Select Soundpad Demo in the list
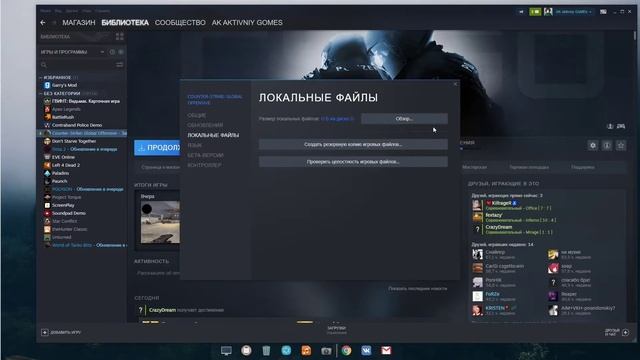The height and width of the screenshot is (360, 640). pos(69,213)
